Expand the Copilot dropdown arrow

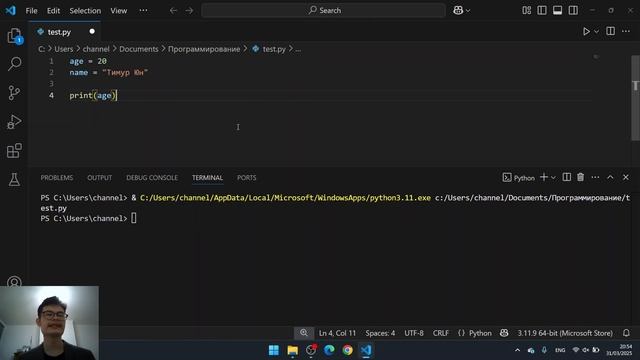(x=468, y=11)
